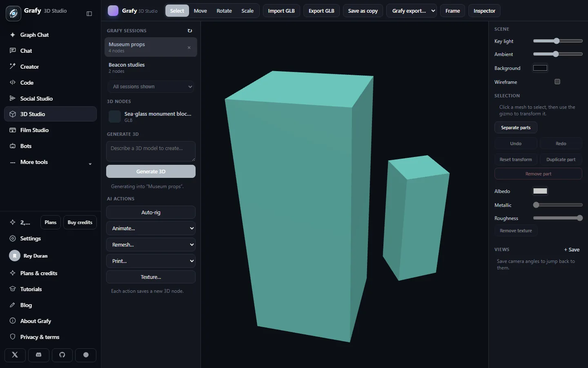Switch to the Rotate tool

(224, 11)
